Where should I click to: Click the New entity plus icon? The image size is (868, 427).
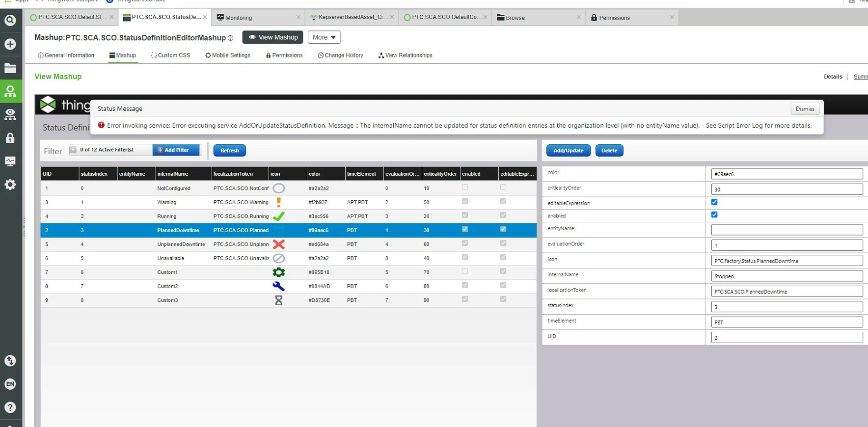[10, 44]
